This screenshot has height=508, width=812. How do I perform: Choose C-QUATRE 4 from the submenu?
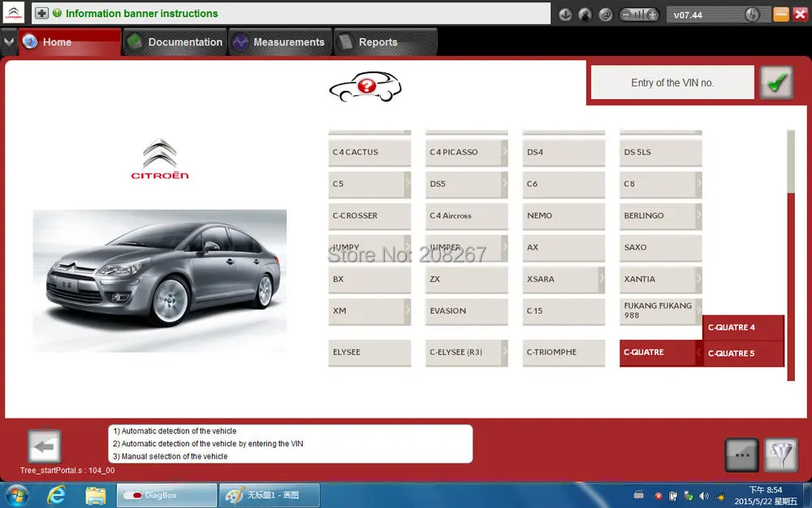click(x=743, y=328)
